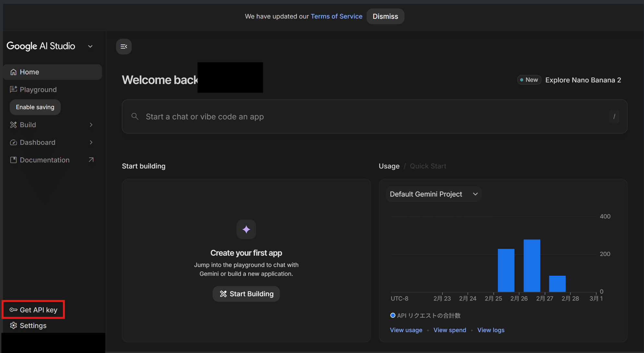Dismiss the Terms of Service banner
The height and width of the screenshot is (353, 644).
coord(385,17)
